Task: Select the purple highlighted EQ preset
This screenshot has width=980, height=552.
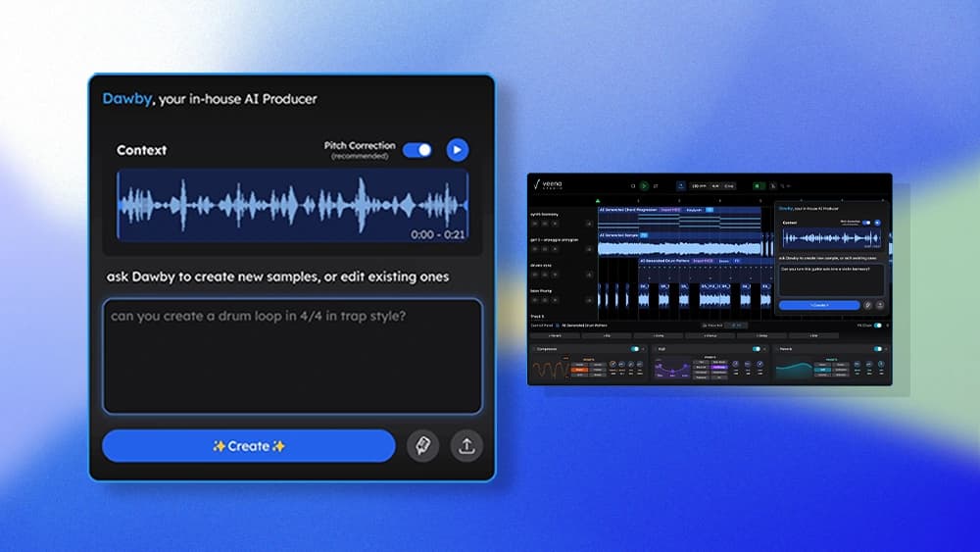Action: tap(718, 367)
